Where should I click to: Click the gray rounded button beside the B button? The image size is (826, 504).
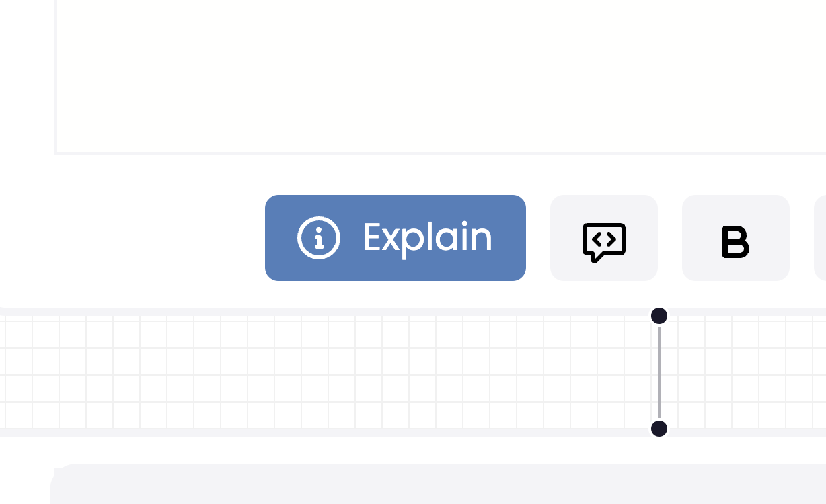coord(603,237)
